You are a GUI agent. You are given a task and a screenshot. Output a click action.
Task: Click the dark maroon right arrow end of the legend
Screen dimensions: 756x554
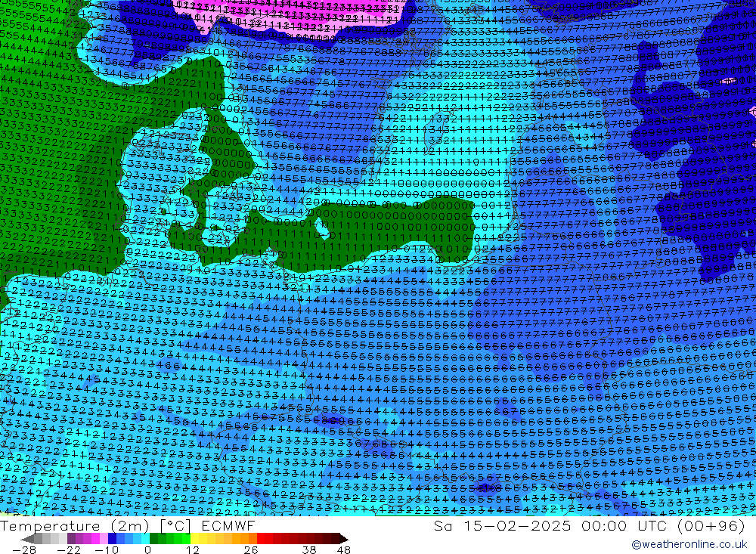pyautogui.click(x=344, y=540)
